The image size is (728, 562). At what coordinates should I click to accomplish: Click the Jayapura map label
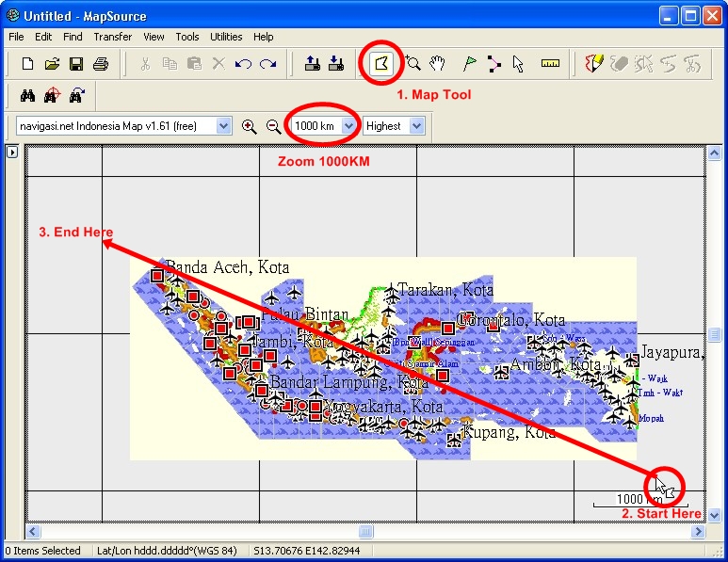point(672,352)
